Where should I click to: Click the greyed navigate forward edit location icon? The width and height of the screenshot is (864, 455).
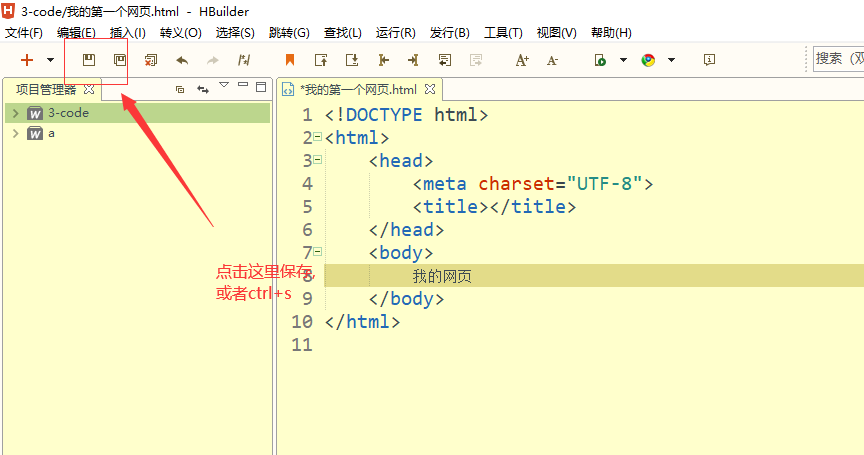(x=476, y=60)
